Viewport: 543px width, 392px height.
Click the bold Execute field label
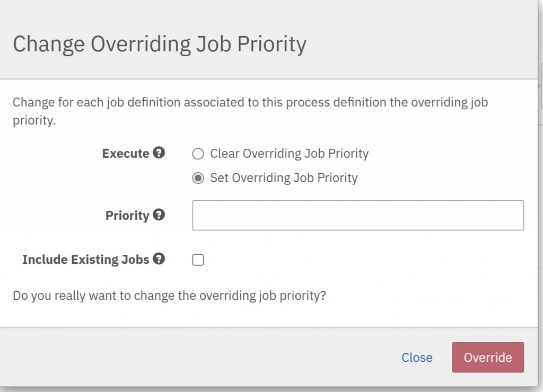click(126, 154)
